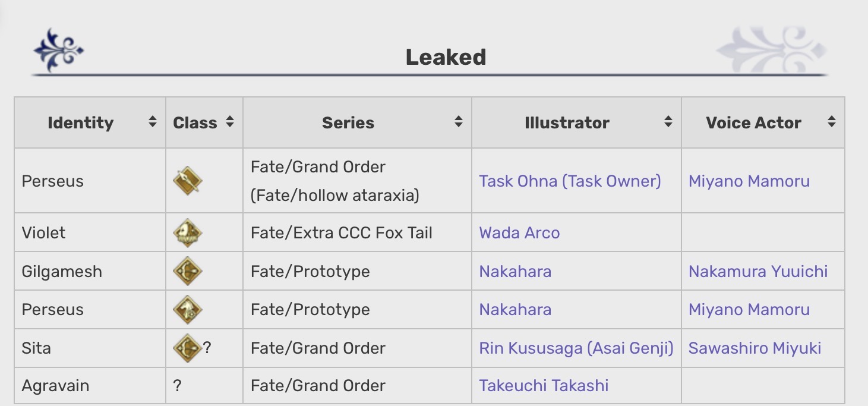Open the Rin Kususaga (Asai Genji) link
The image size is (868, 406).
click(576, 348)
